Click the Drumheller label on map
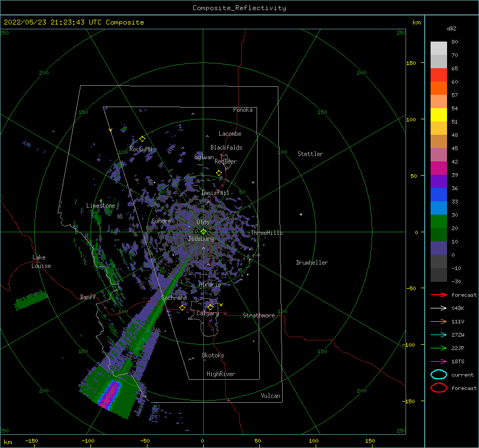The width and height of the screenshot is (479, 448). pyautogui.click(x=312, y=263)
